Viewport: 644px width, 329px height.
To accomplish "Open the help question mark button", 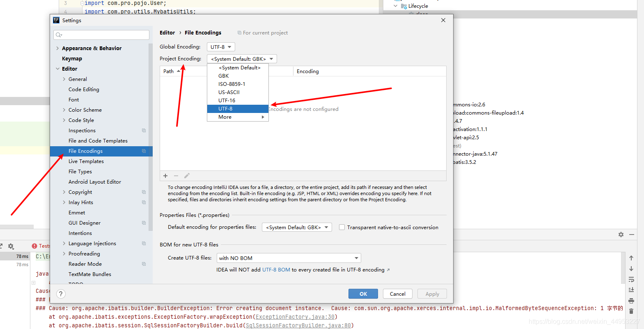I will (x=61, y=294).
